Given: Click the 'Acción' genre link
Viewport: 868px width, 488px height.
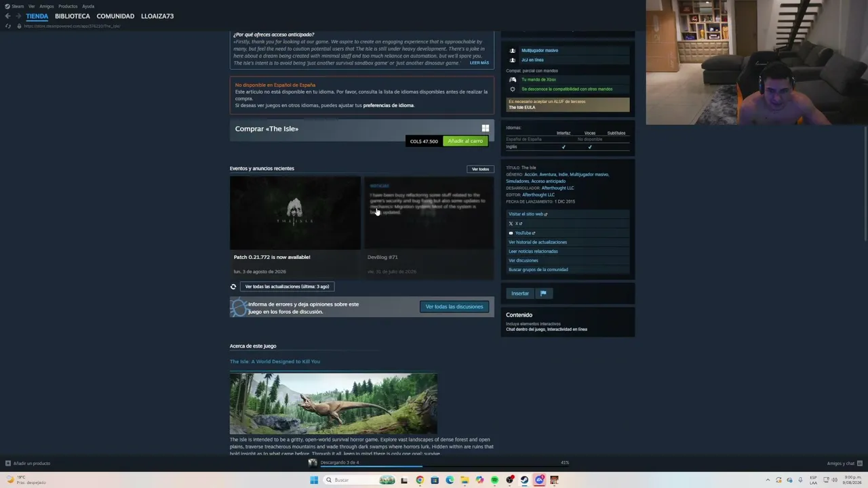Looking at the screenshot, I should point(530,174).
